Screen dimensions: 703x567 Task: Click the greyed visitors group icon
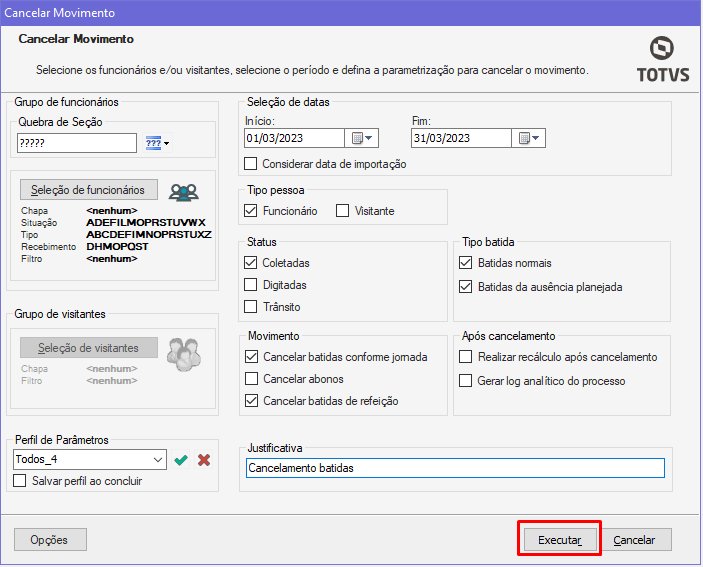(184, 355)
